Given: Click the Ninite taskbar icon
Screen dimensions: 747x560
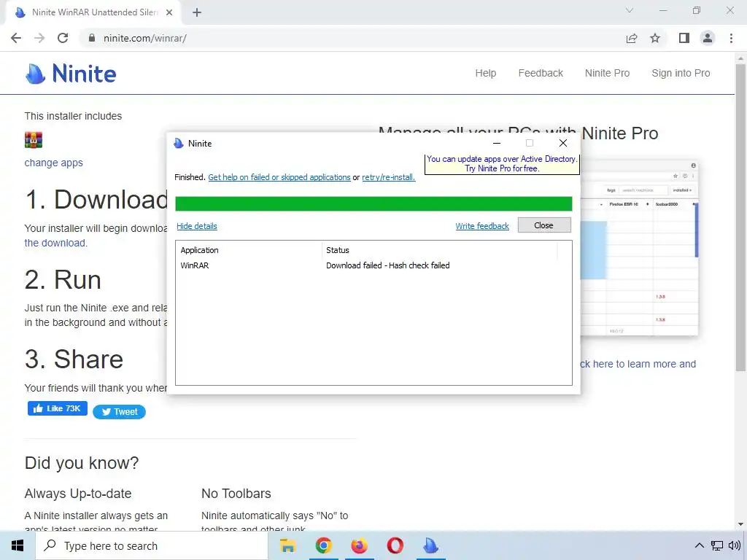Looking at the screenshot, I should tap(430, 545).
